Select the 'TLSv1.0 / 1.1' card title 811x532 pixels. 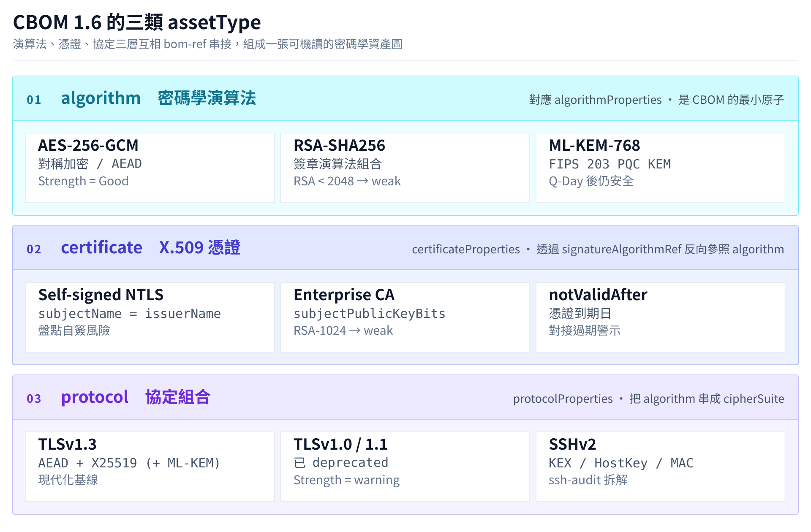(340, 444)
